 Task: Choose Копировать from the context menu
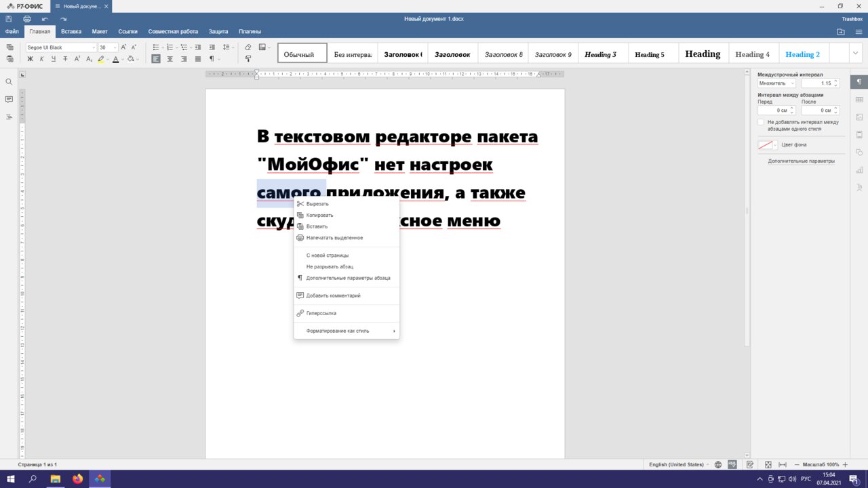point(319,216)
